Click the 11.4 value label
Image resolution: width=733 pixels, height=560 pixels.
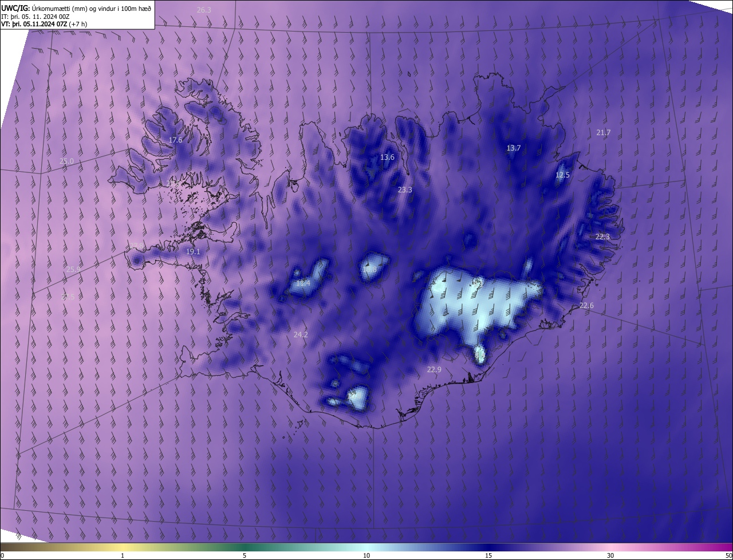coord(303,283)
